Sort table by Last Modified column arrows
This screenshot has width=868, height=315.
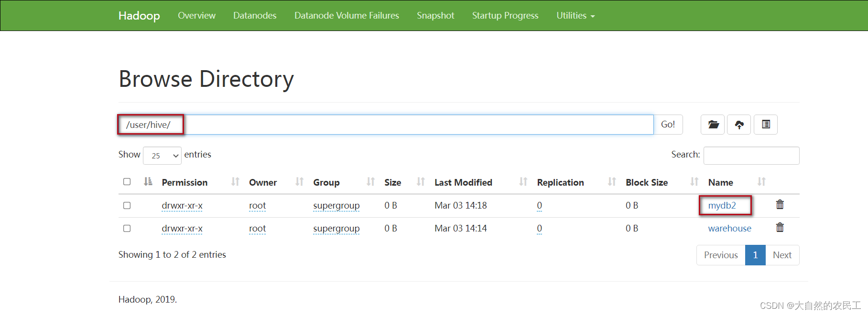pos(523,182)
